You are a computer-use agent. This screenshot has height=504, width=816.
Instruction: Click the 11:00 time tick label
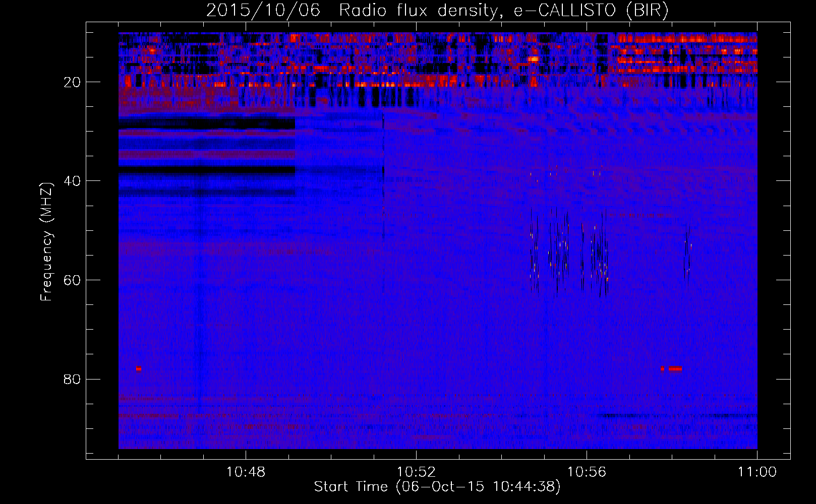pos(757,472)
